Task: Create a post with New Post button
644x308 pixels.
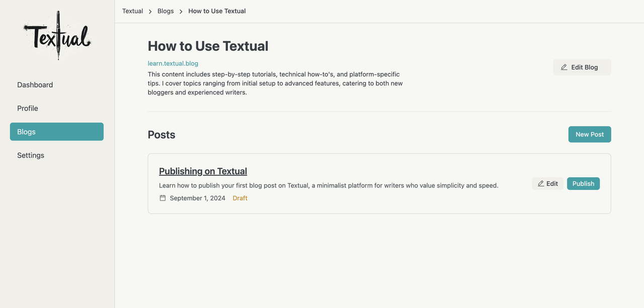Action: tap(590, 134)
